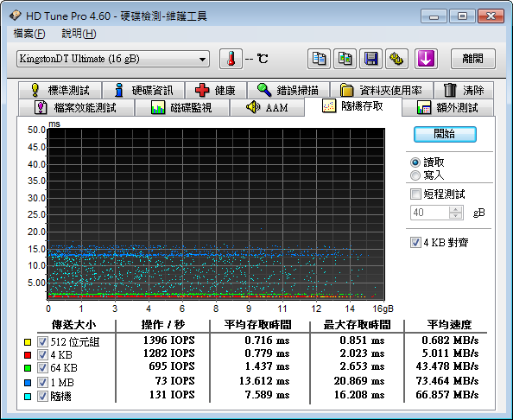Click the purple download arrow icon

coord(426,59)
